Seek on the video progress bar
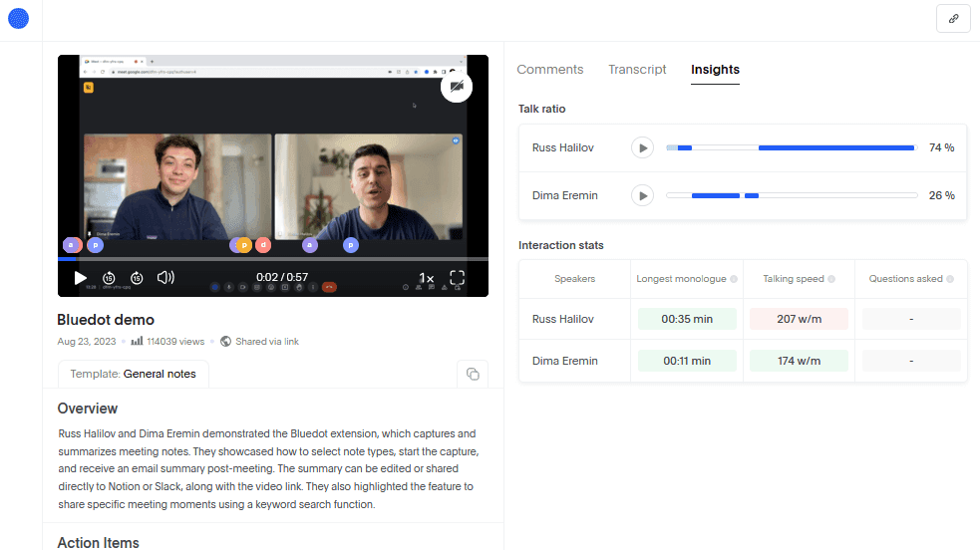This screenshot has height=550, width=980. tap(273, 258)
